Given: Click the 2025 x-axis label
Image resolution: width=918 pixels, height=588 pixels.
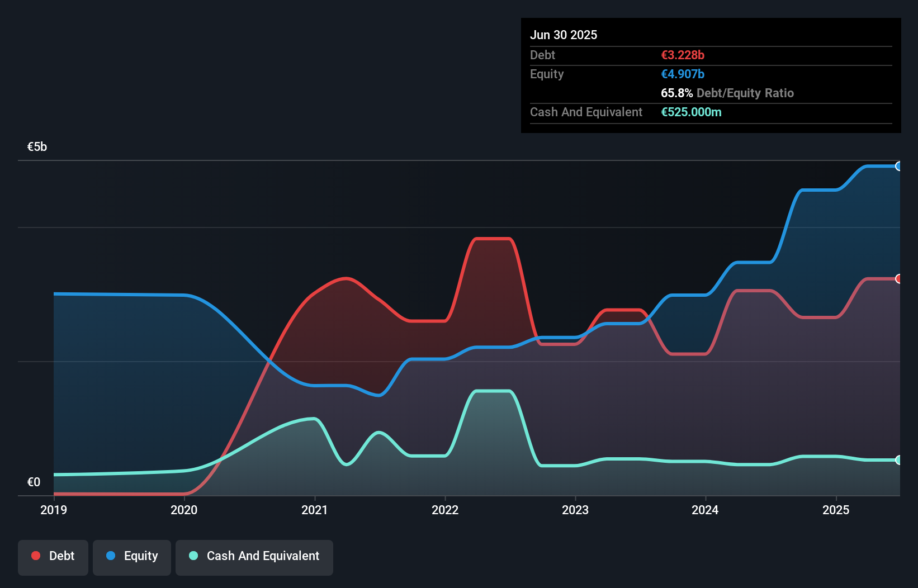Looking at the screenshot, I should pos(836,510).
